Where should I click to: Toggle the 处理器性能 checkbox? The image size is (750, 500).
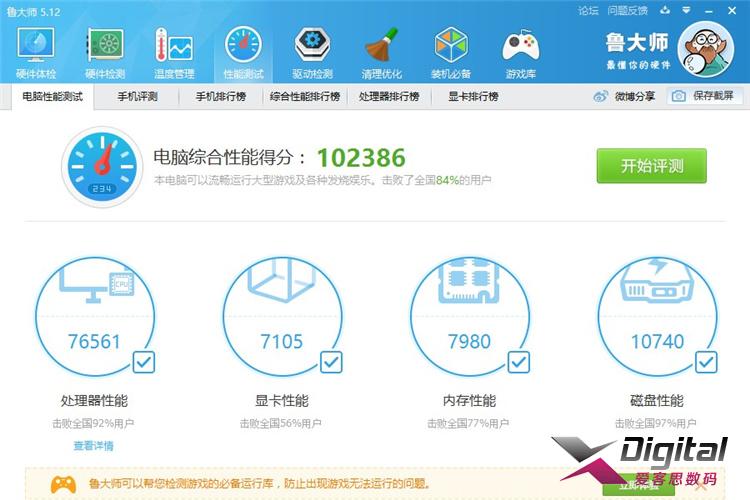[143, 362]
